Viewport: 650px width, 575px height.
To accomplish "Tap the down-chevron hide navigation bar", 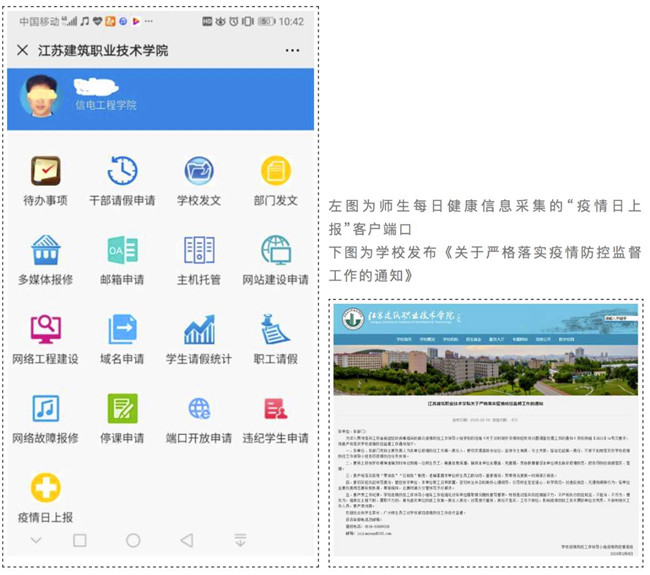I will 36,540.
